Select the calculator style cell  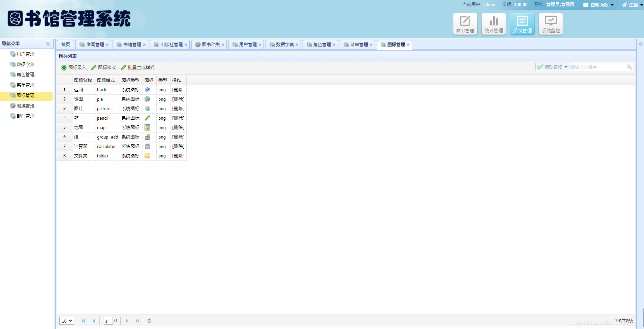(x=108, y=147)
